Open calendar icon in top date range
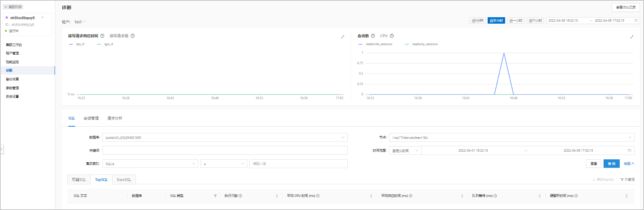 tap(636, 21)
